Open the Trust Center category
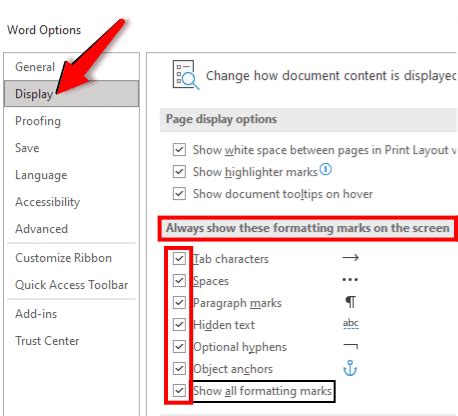This screenshot has width=458, height=416. (x=71, y=341)
